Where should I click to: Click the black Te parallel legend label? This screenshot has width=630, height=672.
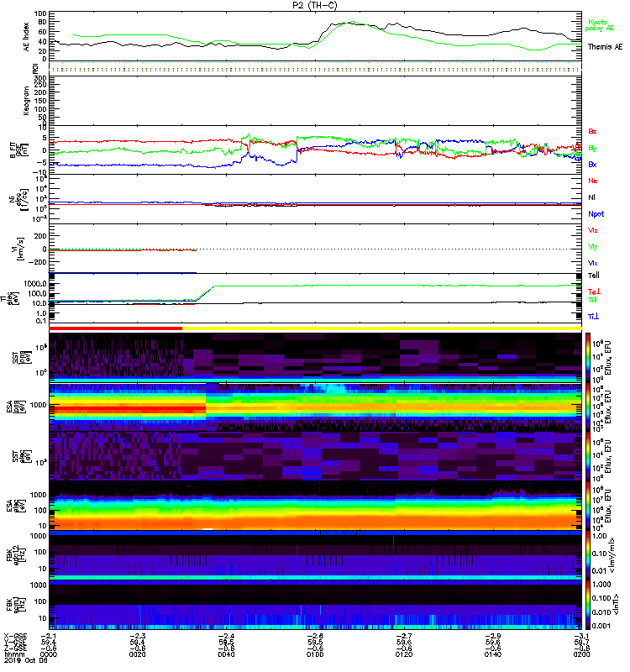(593, 276)
